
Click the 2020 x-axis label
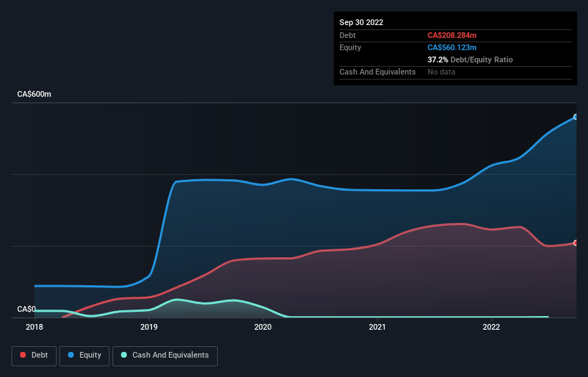coord(263,327)
